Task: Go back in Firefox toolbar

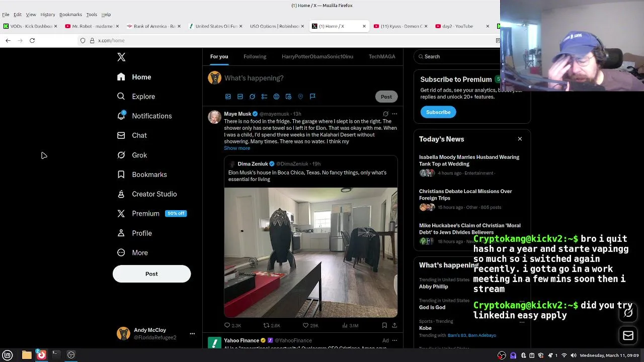Action: tap(8, 40)
